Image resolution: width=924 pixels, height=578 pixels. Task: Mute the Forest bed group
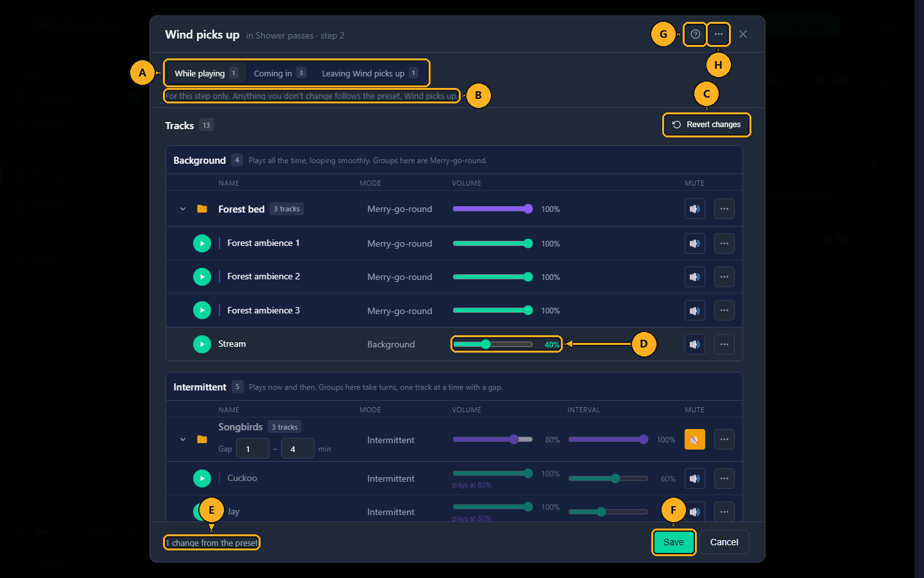tap(694, 209)
